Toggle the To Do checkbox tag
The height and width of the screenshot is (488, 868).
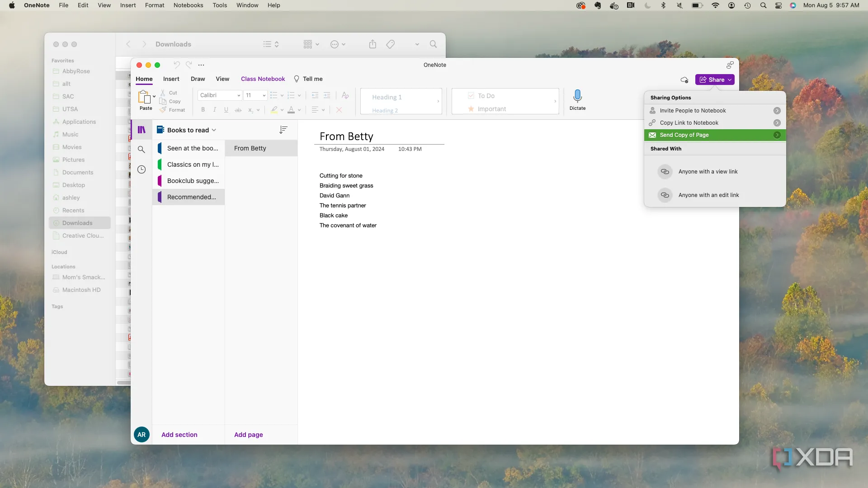(471, 96)
